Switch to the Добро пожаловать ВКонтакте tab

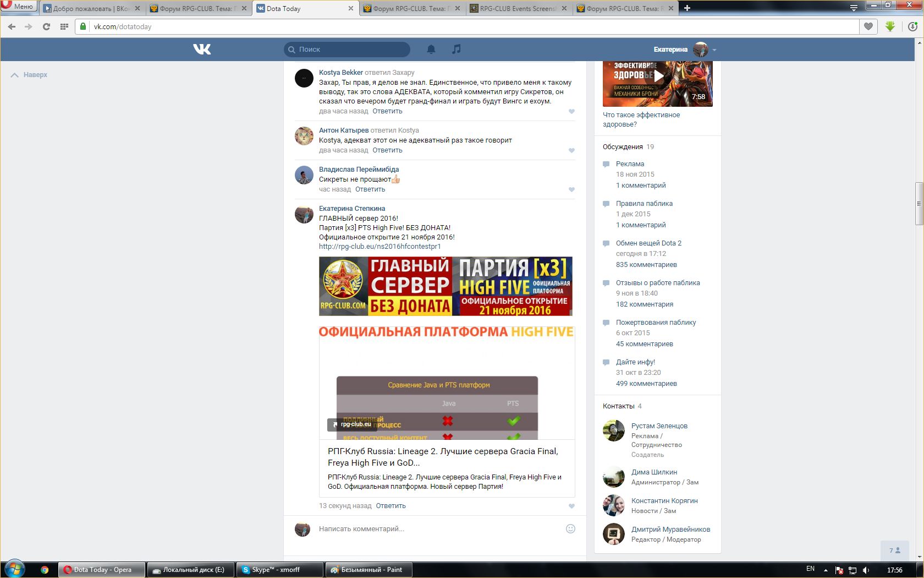(x=92, y=8)
